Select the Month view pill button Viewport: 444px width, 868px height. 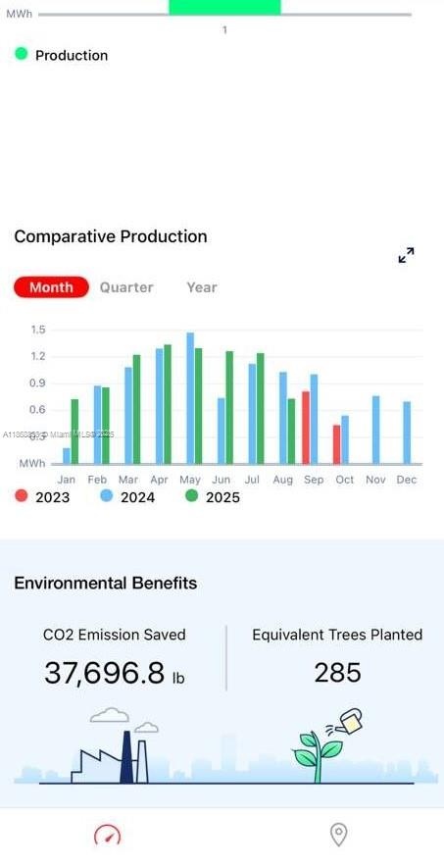[x=51, y=287]
